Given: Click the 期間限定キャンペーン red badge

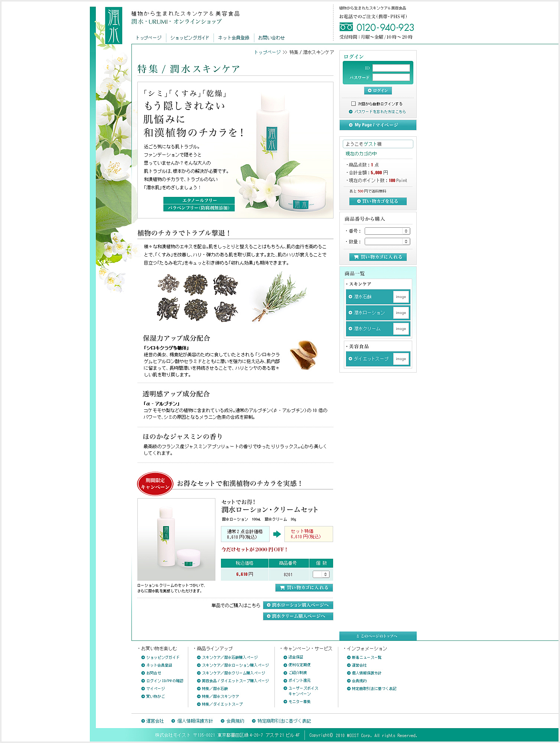Looking at the screenshot, I should [x=155, y=484].
